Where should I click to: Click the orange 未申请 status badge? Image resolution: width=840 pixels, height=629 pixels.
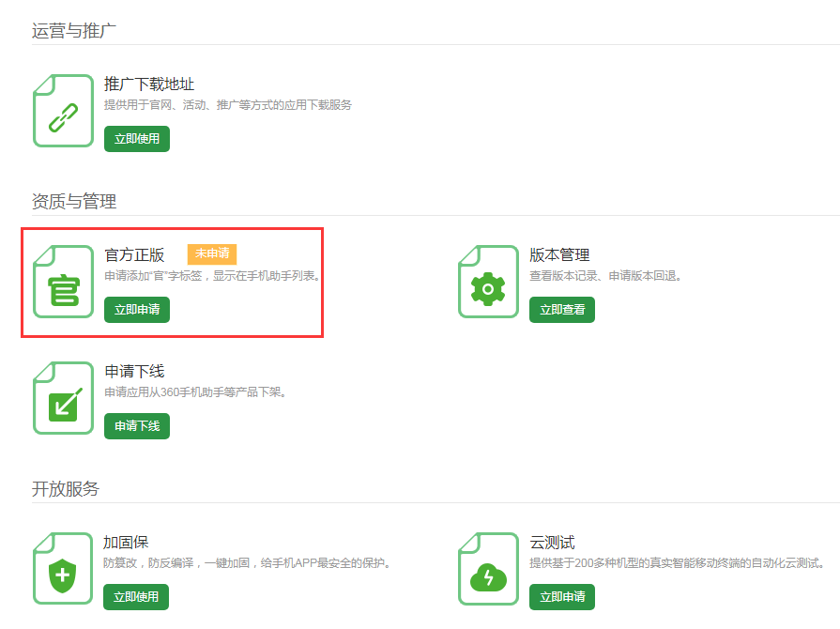click(x=212, y=253)
